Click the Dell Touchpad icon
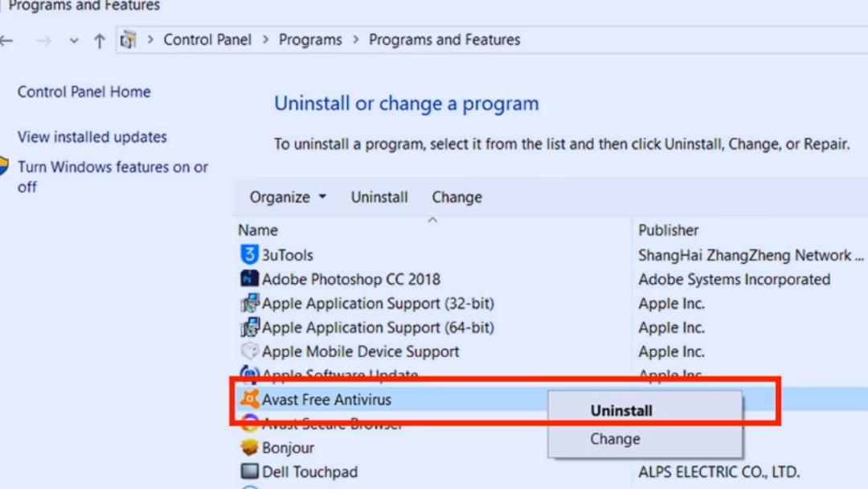This screenshot has height=489, width=868. pos(249,472)
